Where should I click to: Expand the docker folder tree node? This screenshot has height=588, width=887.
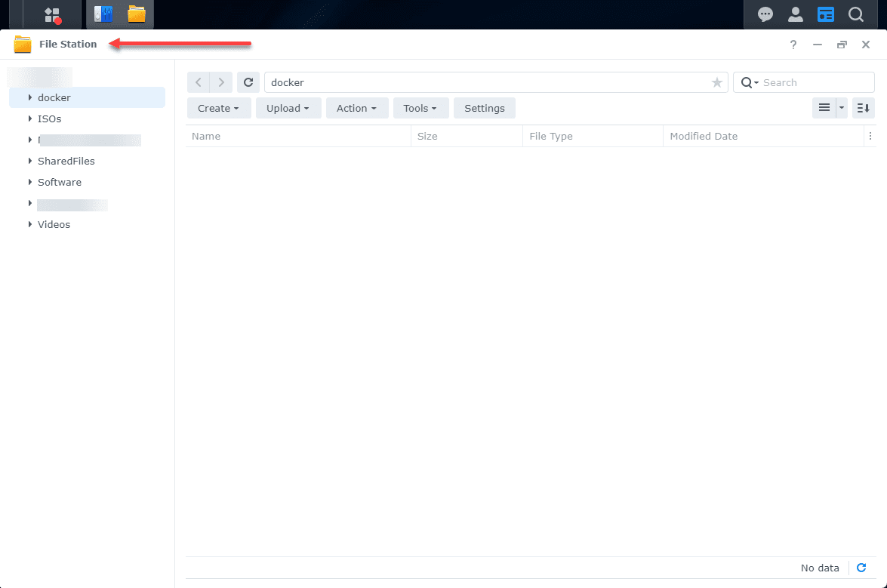30,97
